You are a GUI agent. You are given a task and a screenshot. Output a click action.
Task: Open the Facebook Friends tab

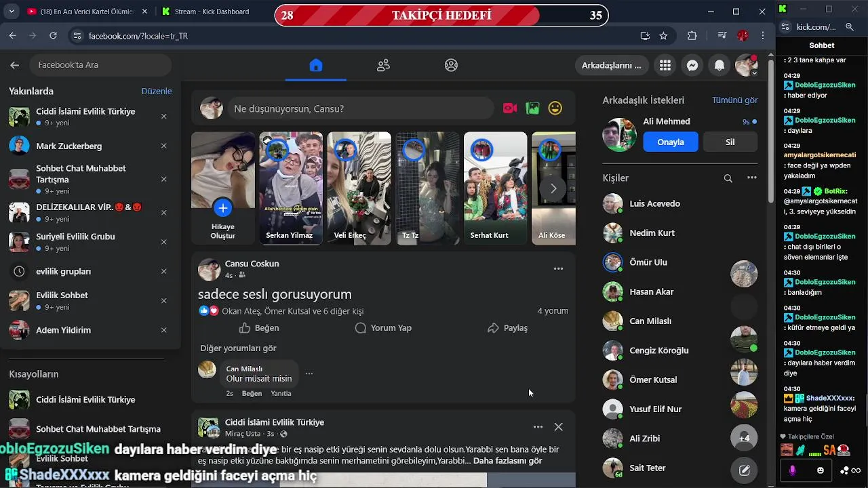383,65
